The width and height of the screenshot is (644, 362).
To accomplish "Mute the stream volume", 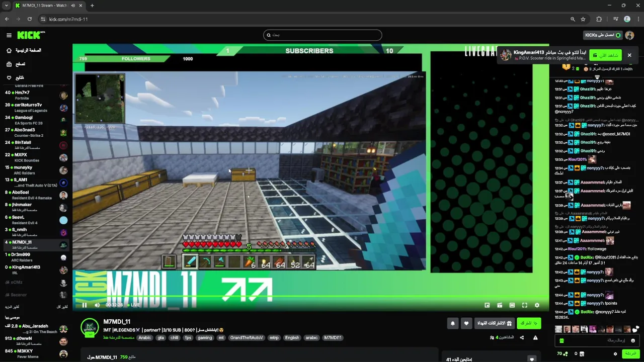I will [x=97, y=305].
